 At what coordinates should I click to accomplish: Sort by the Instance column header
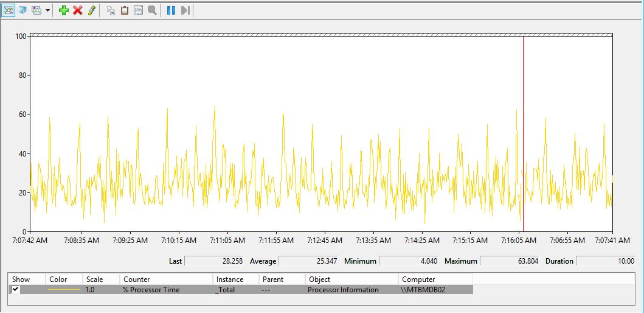pyautogui.click(x=236, y=280)
